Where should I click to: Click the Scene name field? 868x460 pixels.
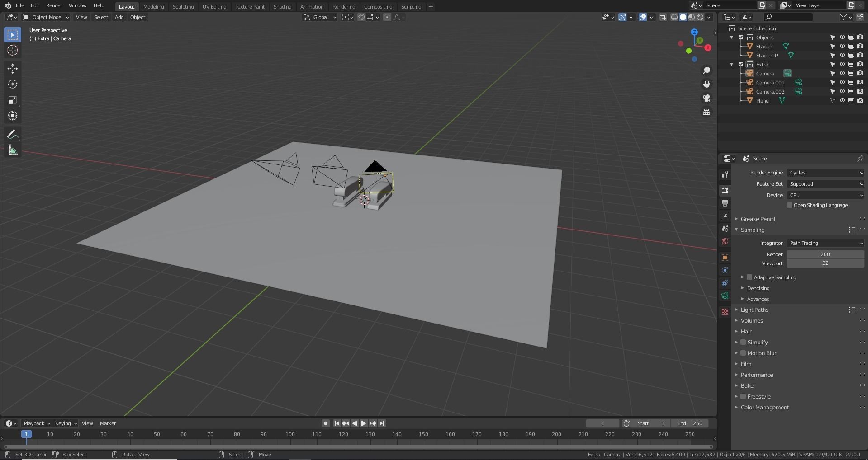(730, 5)
